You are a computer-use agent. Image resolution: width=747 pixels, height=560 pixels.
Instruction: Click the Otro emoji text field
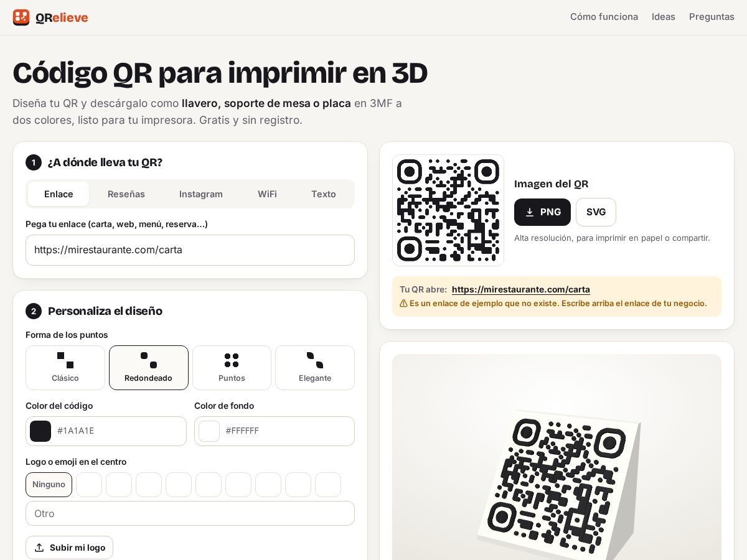coord(190,513)
